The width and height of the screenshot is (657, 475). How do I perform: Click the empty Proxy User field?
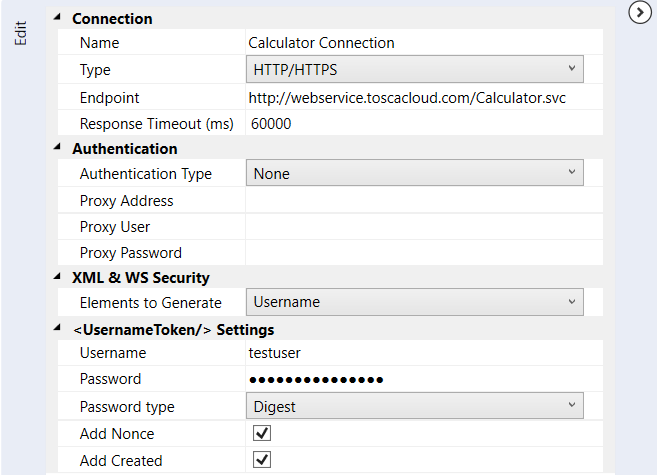(x=420, y=227)
